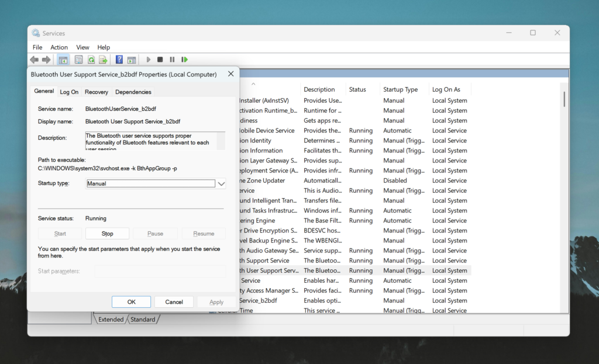Sort services by the Status column header

(357, 89)
